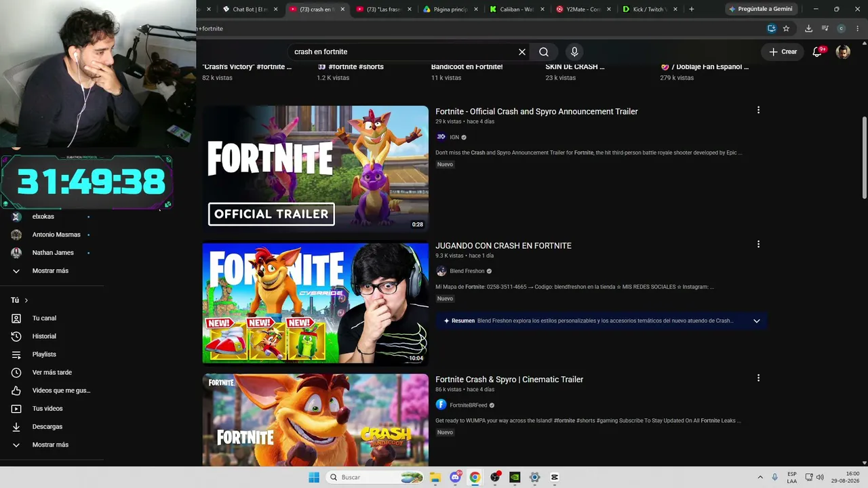Image resolution: width=868 pixels, height=488 pixels.
Task: Open the Tu canal sidebar icon
Action: point(16,319)
